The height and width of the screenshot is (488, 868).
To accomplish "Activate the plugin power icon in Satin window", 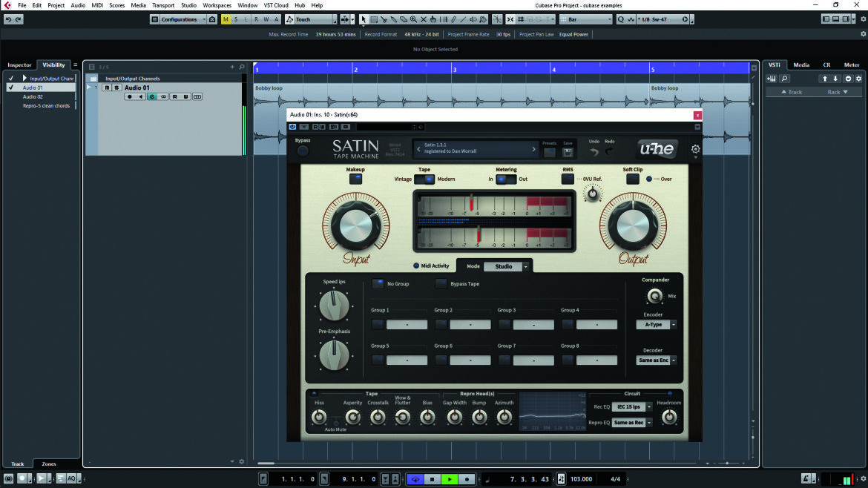I will coord(292,127).
